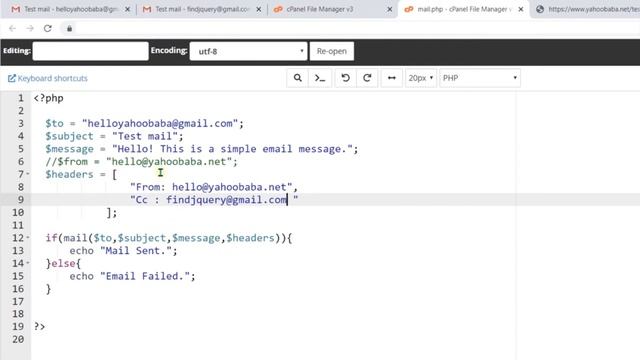The width and height of the screenshot is (640, 360).
Task: Collapse the fold on line 14
Action: [x=28, y=263]
